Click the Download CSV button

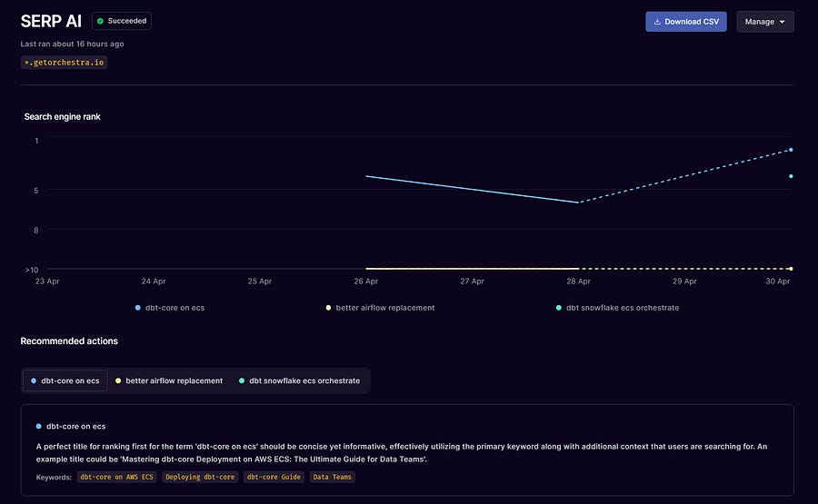click(685, 22)
